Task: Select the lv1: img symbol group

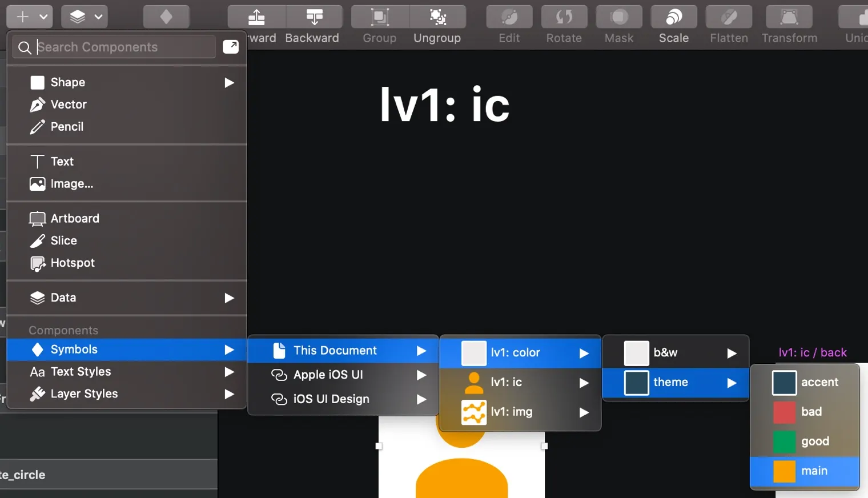Action: 511,412
